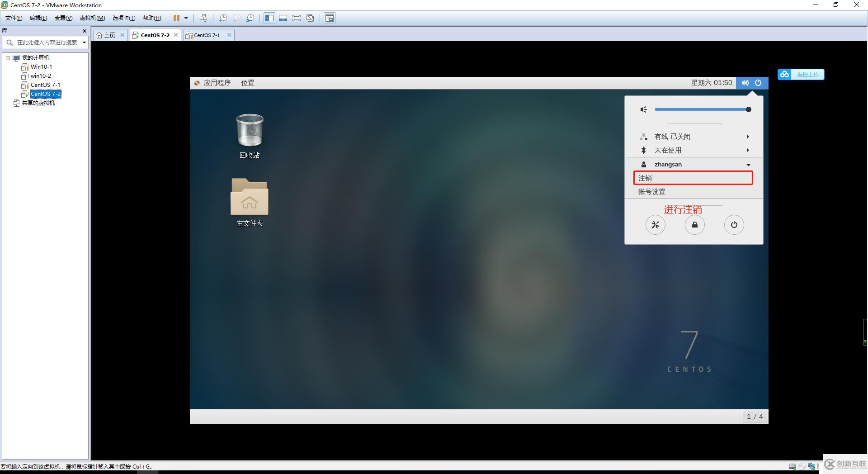Enter full screen mode from toolbar

(x=297, y=18)
